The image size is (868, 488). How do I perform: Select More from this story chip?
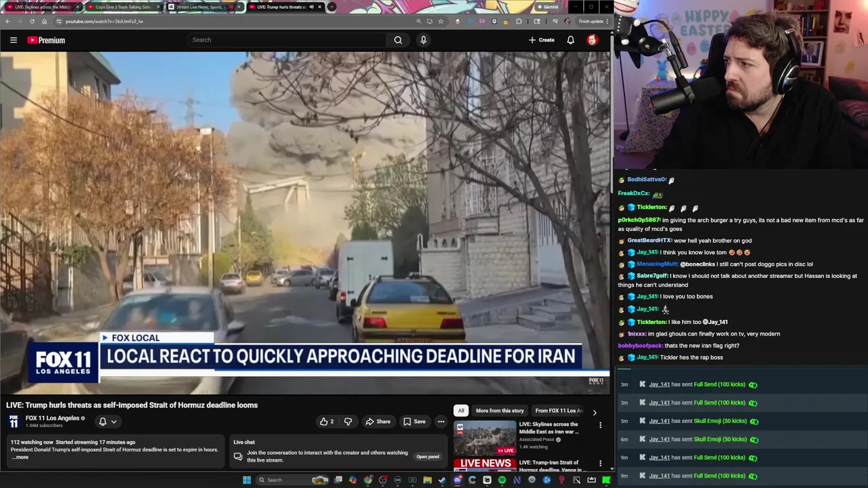tap(500, 411)
